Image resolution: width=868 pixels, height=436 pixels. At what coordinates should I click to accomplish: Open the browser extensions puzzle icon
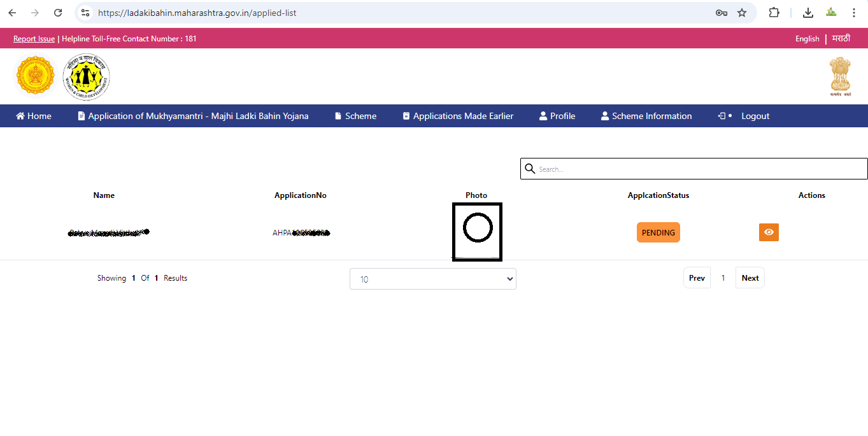(x=774, y=13)
